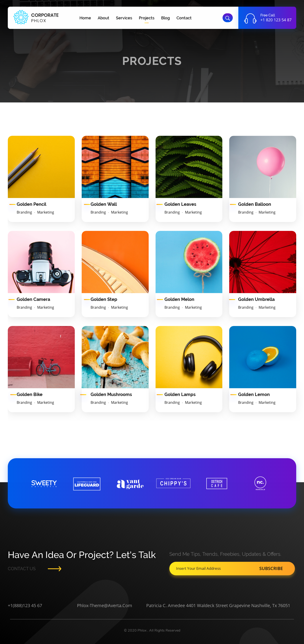The width and height of the screenshot is (304, 644).
Task: Click the purple search icon
Action: click(x=227, y=18)
